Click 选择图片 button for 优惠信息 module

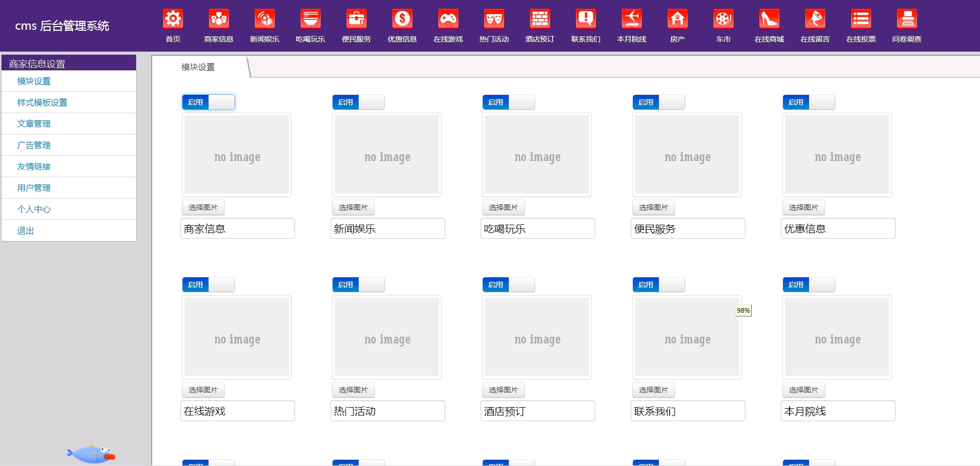coord(804,207)
